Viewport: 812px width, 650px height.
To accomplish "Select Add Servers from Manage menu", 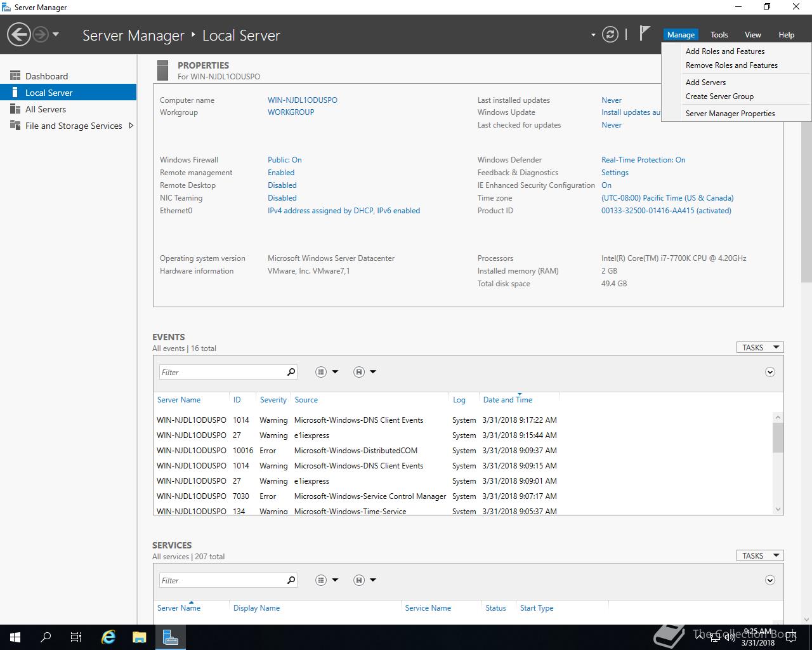I will 705,83.
